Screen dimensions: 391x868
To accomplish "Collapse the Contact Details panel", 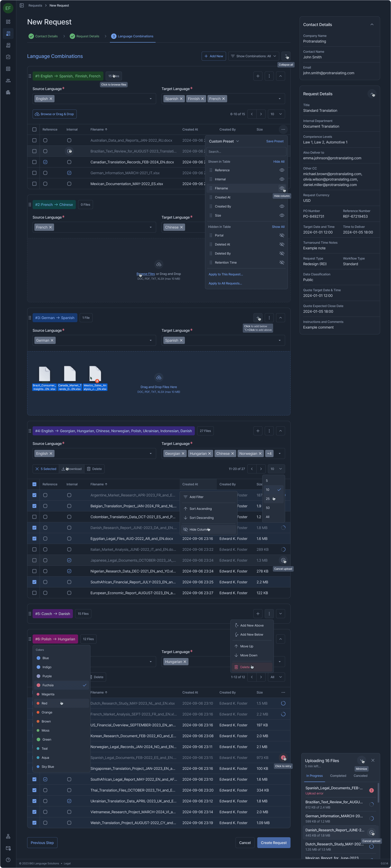I will click(x=372, y=25).
